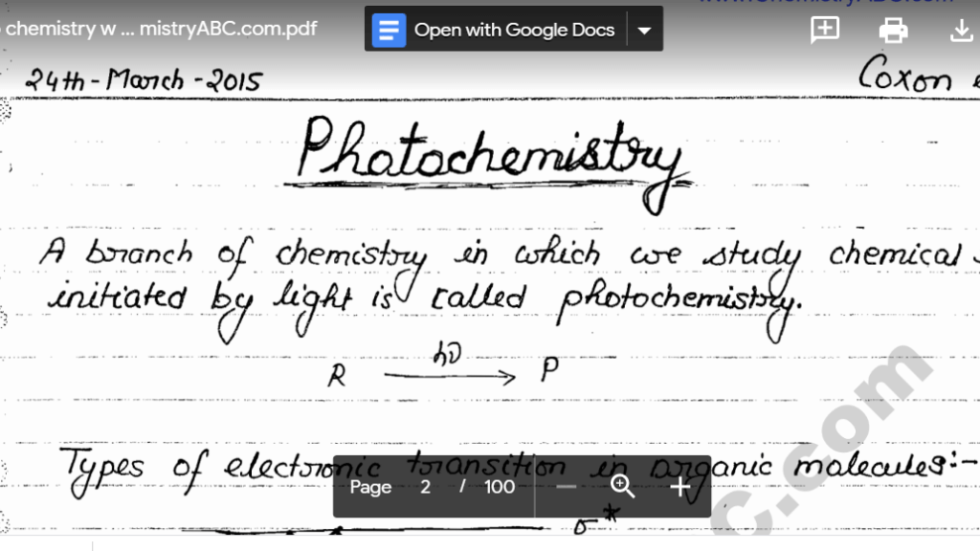Click the magnifier zoom reset icon
The width and height of the screenshot is (980, 551).
(622, 486)
